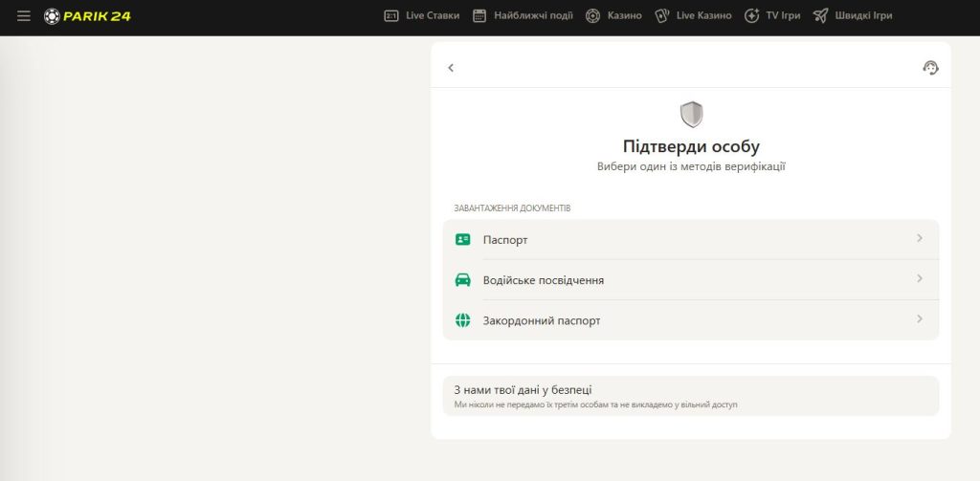980x481 pixels.
Task: Expand the Паспорт option chevron
Action: 919,239
